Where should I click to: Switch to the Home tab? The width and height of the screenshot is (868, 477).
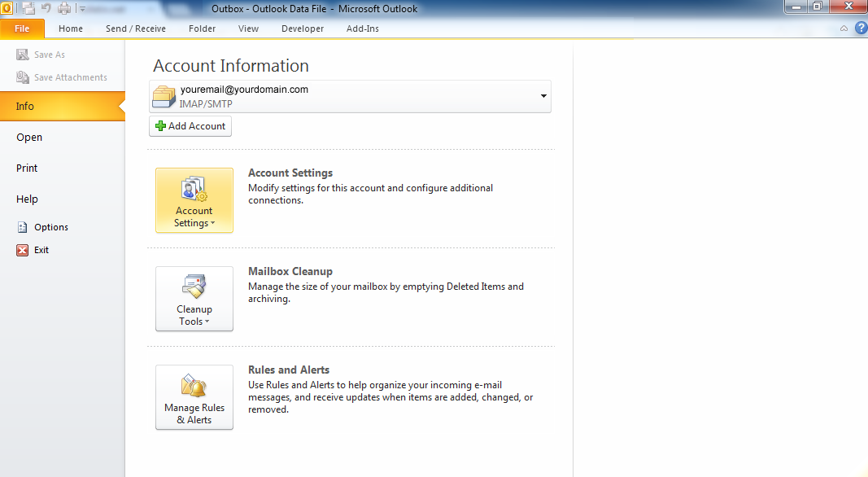coord(71,28)
